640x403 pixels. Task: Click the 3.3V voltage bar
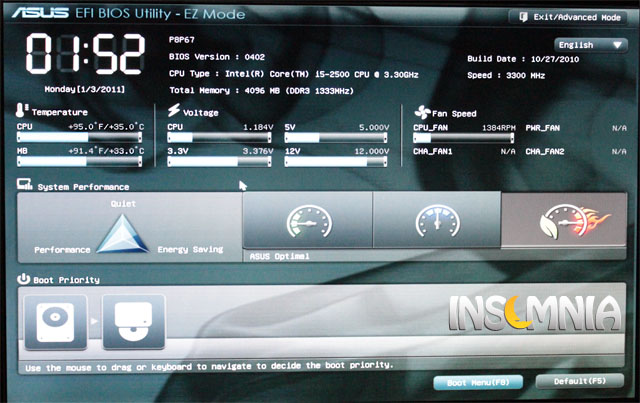tap(219, 162)
